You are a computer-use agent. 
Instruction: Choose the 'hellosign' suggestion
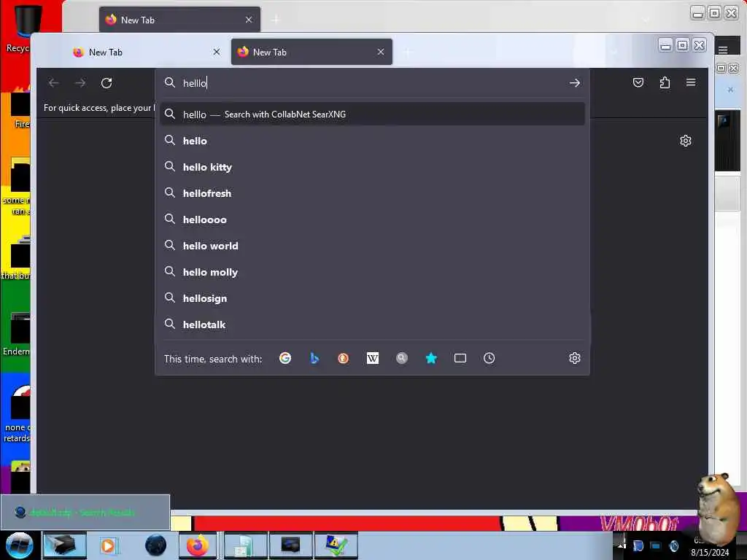click(x=373, y=298)
